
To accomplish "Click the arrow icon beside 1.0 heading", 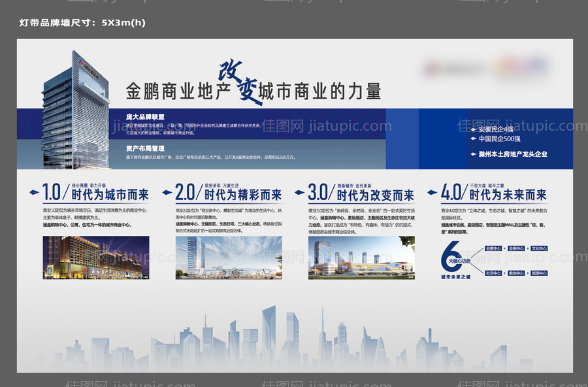I will tap(35, 193).
